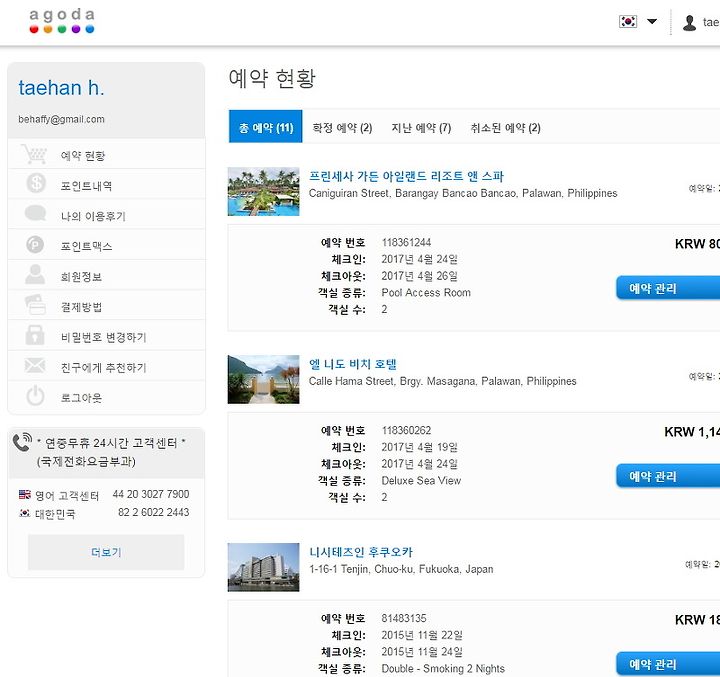The width and height of the screenshot is (720, 677).
Task: Click booking number 118361244
Action: click(406, 242)
